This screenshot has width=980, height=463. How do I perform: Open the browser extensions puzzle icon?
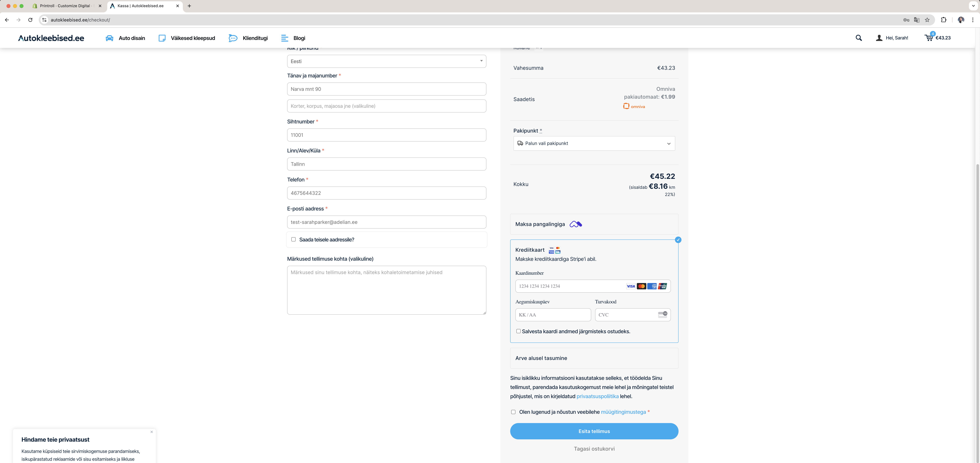943,20
